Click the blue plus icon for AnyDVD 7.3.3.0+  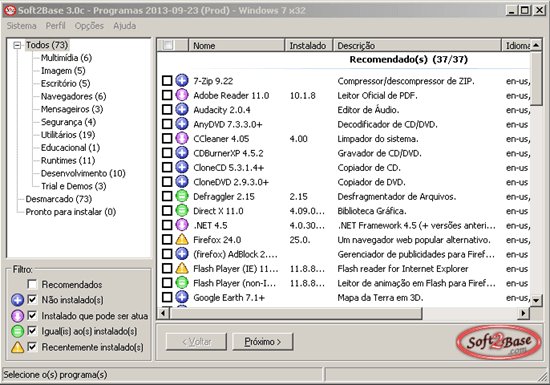coord(182,124)
